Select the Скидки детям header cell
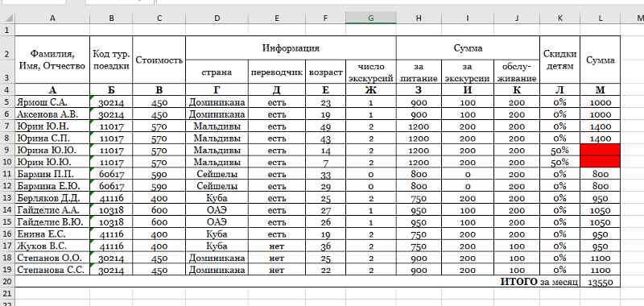The image size is (644, 306). 559,60
